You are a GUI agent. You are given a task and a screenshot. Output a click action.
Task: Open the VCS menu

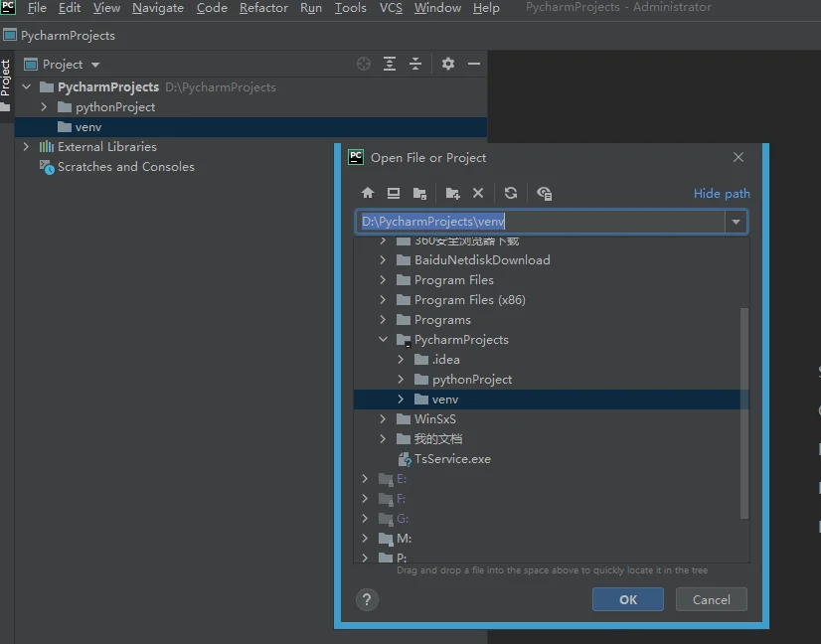point(391,8)
